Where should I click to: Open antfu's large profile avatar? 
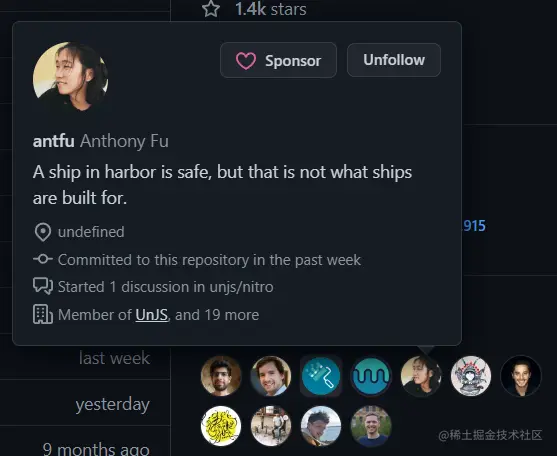coord(71,77)
